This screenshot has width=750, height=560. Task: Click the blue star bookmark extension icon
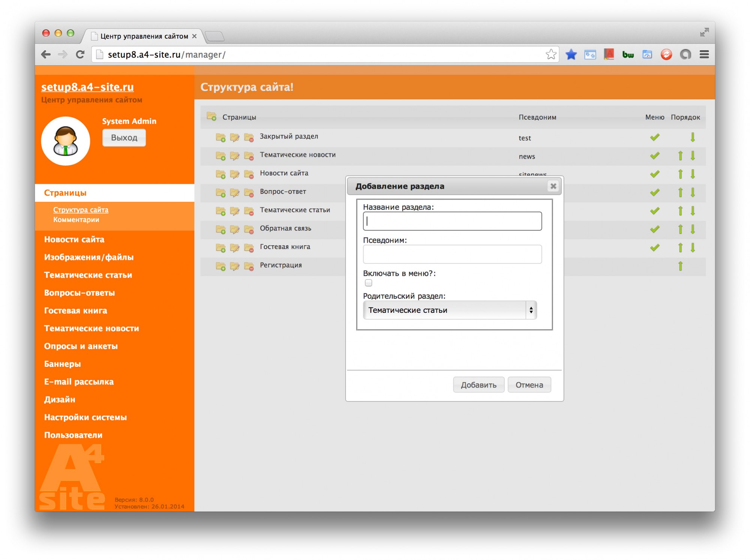(x=571, y=55)
